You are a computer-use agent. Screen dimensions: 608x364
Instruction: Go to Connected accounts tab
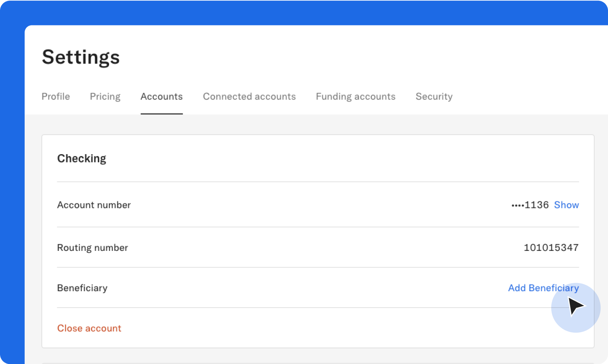(249, 96)
